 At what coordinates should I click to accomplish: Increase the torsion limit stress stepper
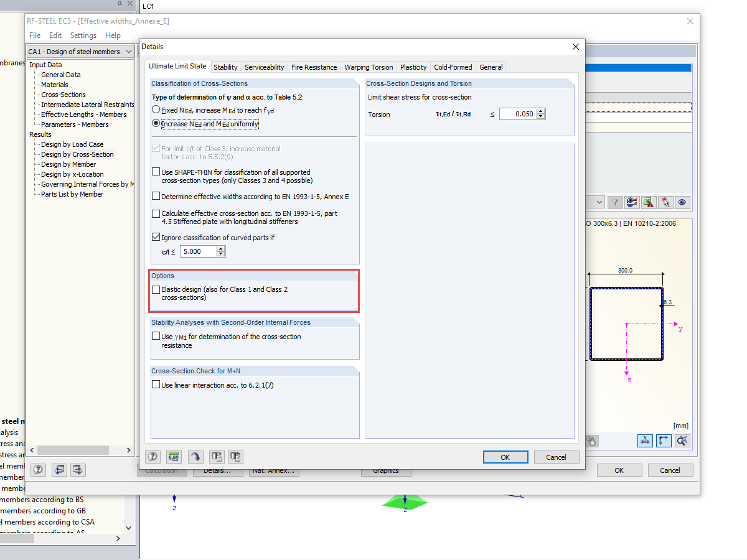click(540, 111)
